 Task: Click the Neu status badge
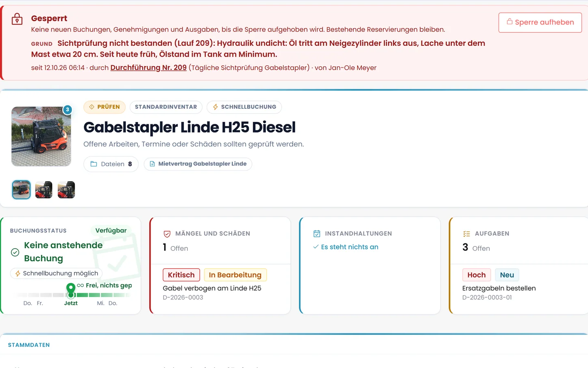point(507,275)
